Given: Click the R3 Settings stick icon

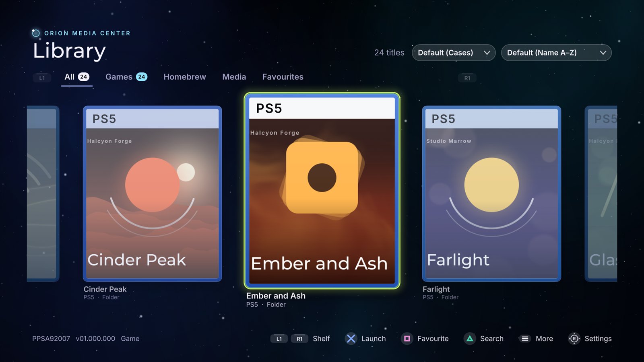Looking at the screenshot, I should click(x=574, y=339).
